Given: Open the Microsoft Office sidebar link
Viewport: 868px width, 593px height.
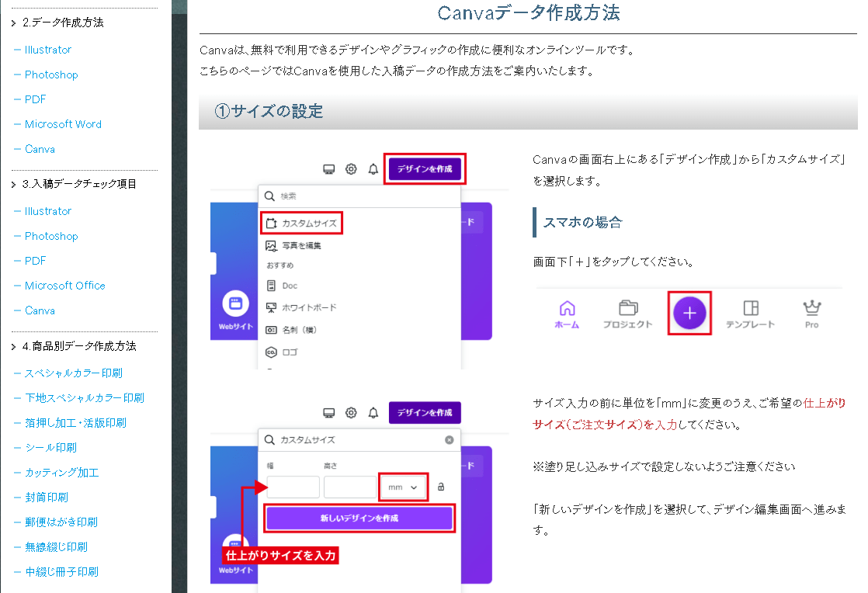Looking at the screenshot, I should [x=64, y=286].
